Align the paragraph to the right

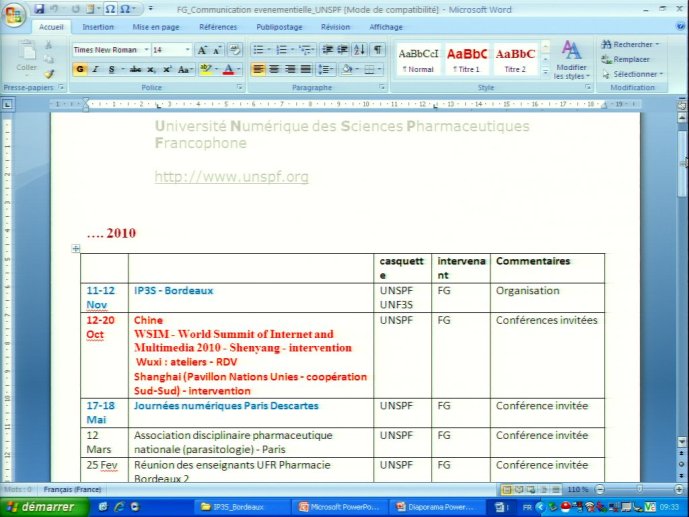(x=290, y=69)
